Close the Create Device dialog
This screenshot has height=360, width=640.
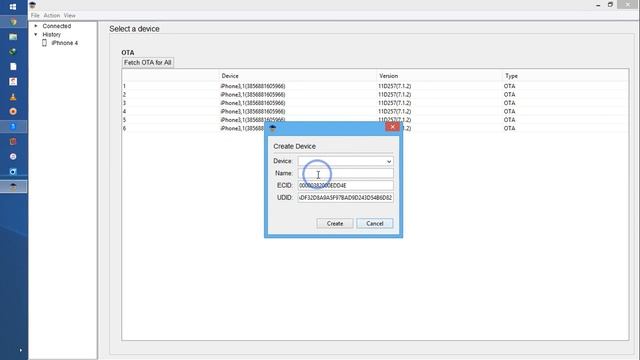click(392, 127)
